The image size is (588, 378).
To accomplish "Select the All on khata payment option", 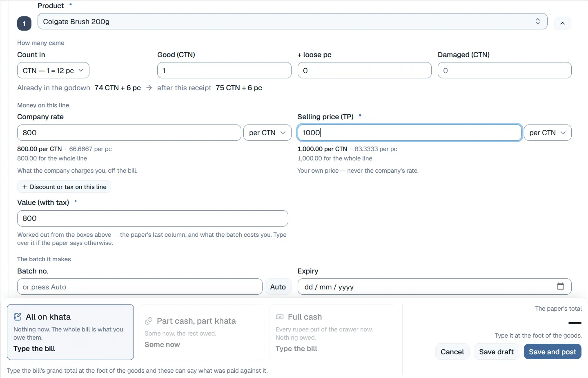I will click(x=70, y=332).
